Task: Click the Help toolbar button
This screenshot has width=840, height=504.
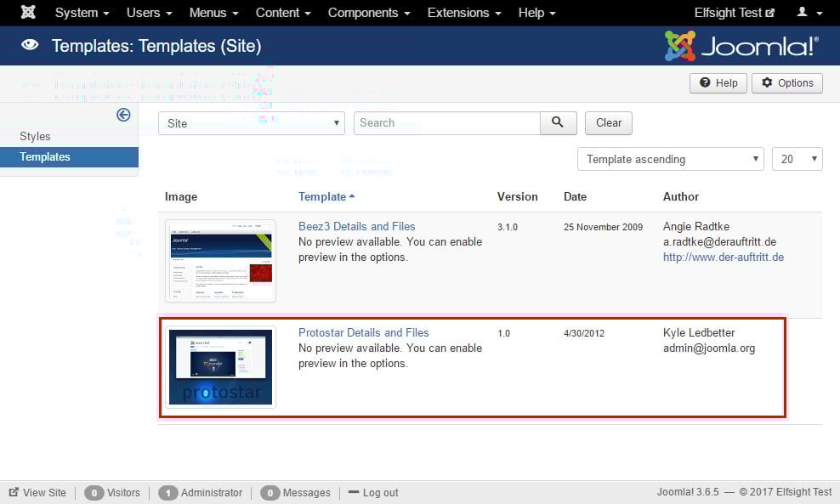Action: pyautogui.click(x=718, y=83)
